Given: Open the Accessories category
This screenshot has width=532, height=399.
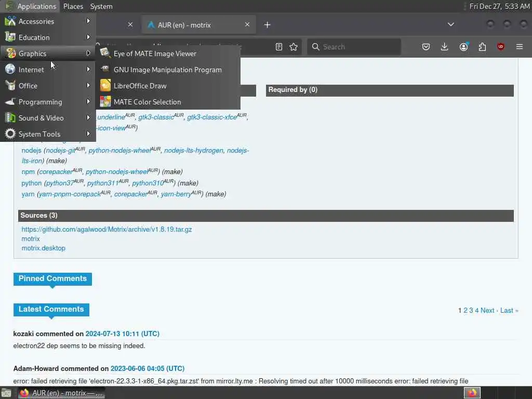Looking at the screenshot, I should coord(48,21).
